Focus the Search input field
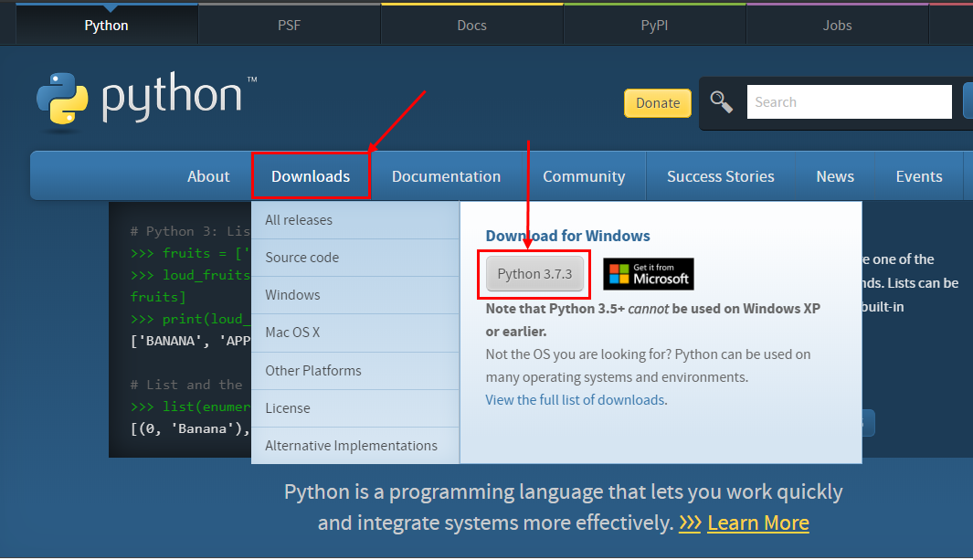Screen dimensions: 973x560 [849, 101]
